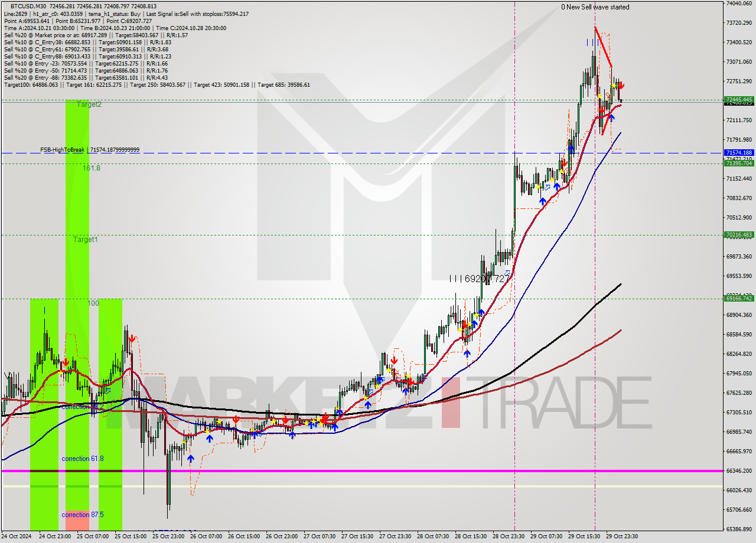Select the blue 71574.188 price tag
The image size is (756, 543).
[738, 152]
